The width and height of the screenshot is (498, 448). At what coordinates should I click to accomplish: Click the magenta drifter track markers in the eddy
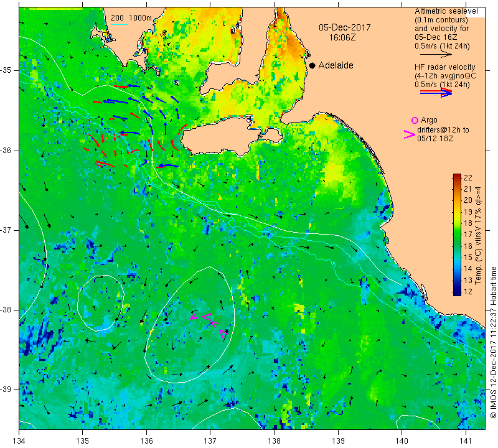(209, 324)
